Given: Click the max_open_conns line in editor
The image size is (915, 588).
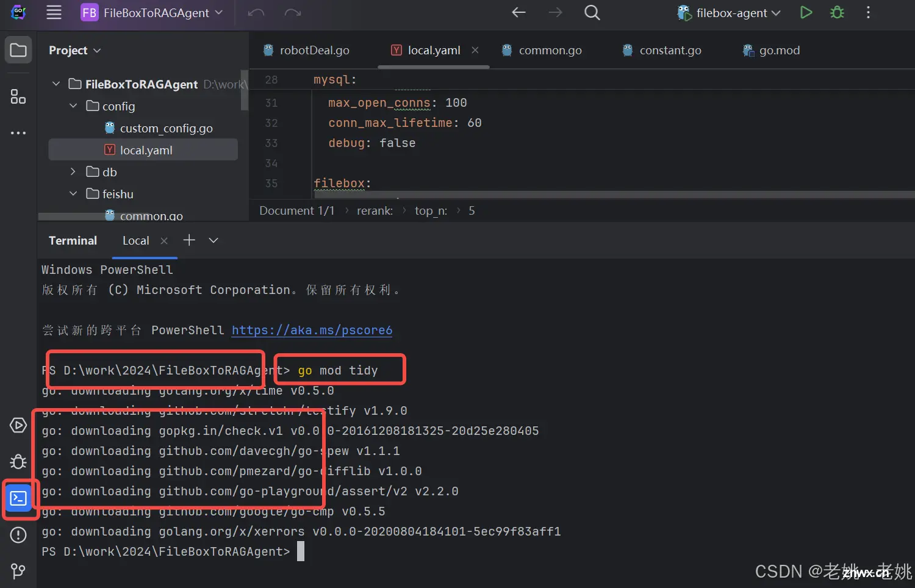Looking at the screenshot, I should coord(397,102).
